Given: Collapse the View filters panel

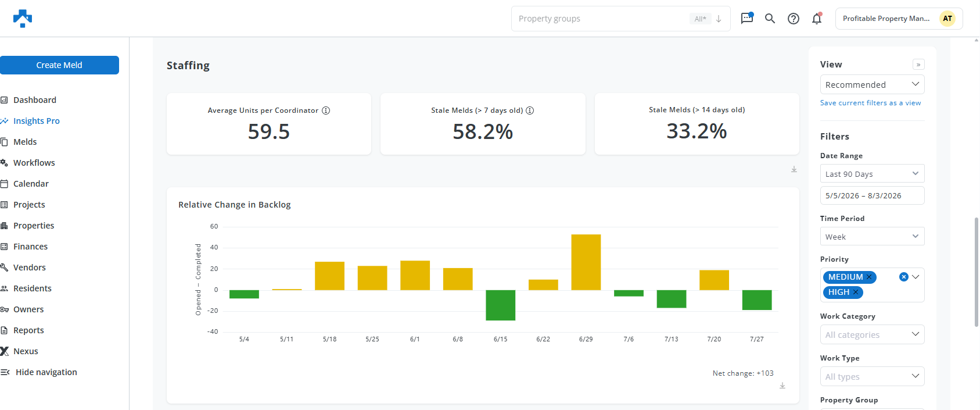Looking at the screenshot, I should (918, 65).
